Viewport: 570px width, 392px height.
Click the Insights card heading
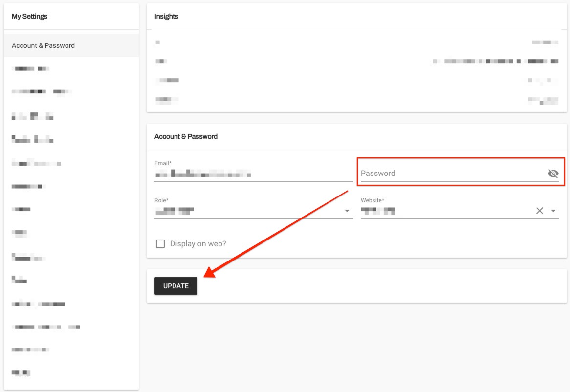166,16
